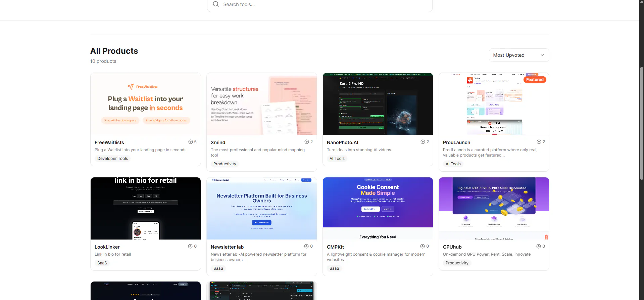This screenshot has width=644, height=300.
Task: Select the SaaS tag on CMPKit
Action: [x=334, y=268]
